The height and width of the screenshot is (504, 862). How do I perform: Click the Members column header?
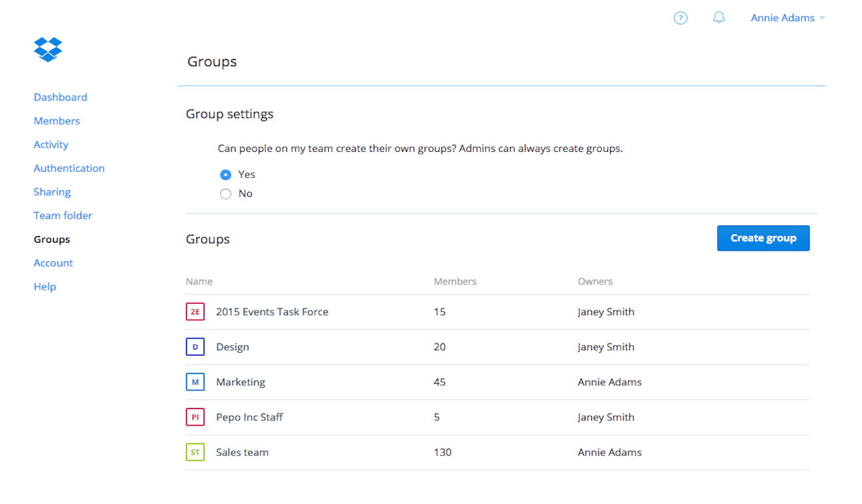(x=455, y=281)
